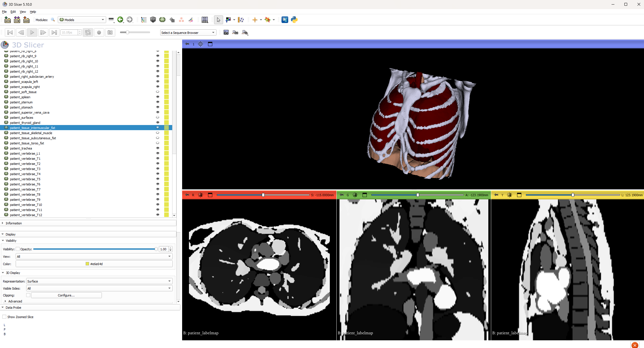This screenshot has width=644, height=348.
Task: Click the green slice link icon
Action: (x=355, y=195)
